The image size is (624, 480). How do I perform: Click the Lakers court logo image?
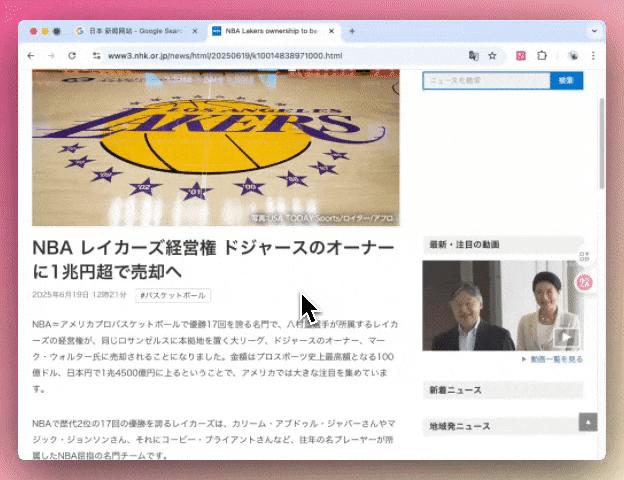pyautogui.click(x=216, y=148)
